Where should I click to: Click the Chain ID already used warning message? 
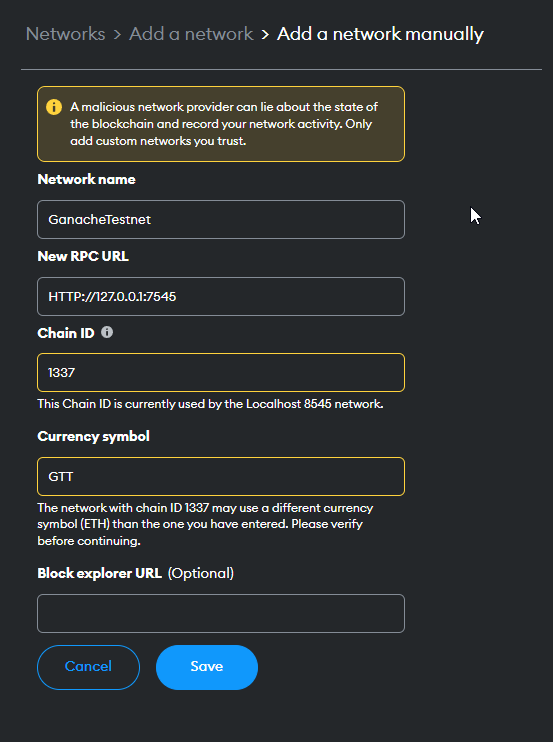coord(211,404)
